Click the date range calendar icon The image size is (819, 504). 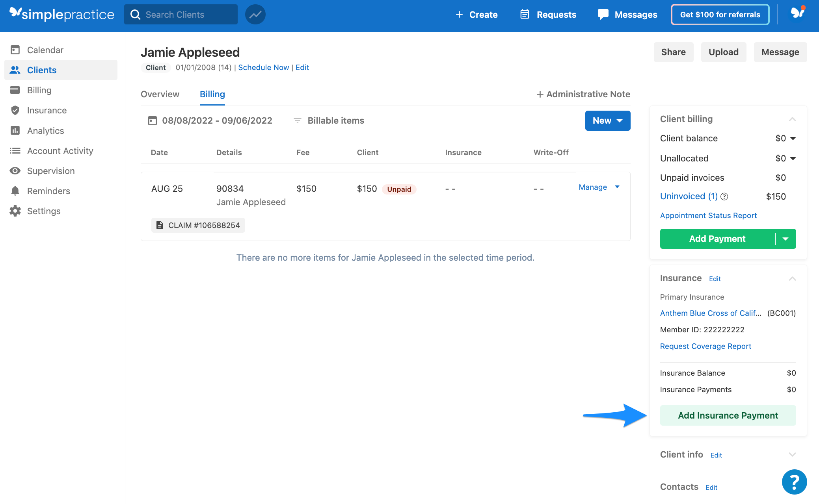click(152, 120)
